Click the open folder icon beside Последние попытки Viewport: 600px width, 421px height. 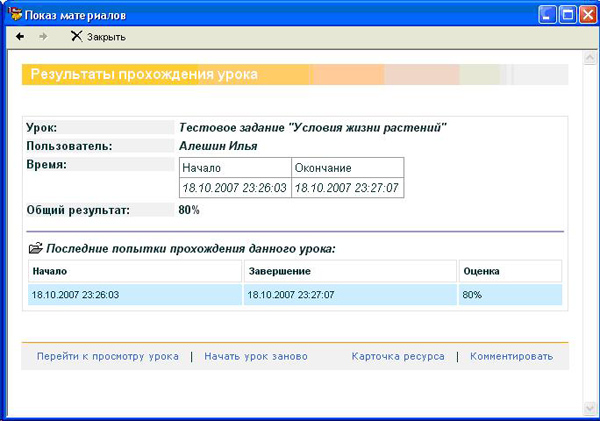(36, 249)
